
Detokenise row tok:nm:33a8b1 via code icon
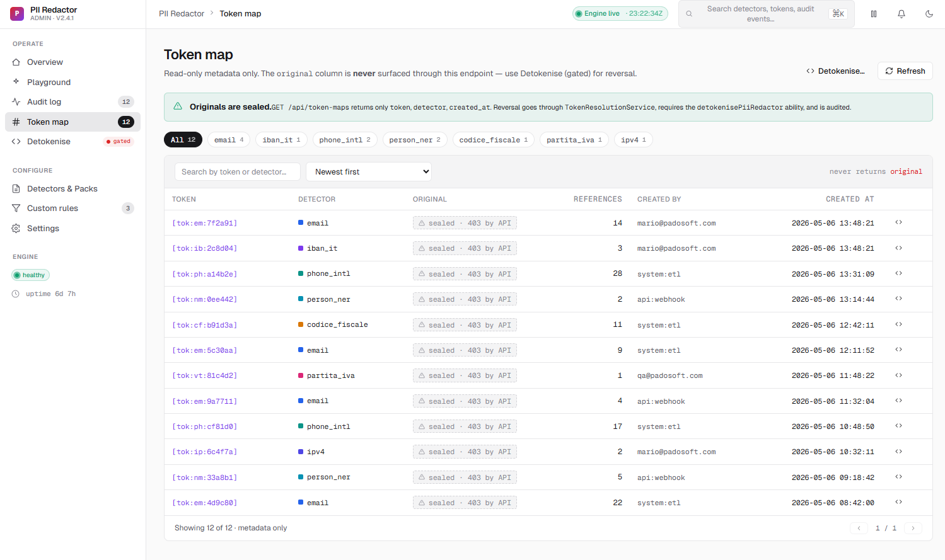[899, 477]
